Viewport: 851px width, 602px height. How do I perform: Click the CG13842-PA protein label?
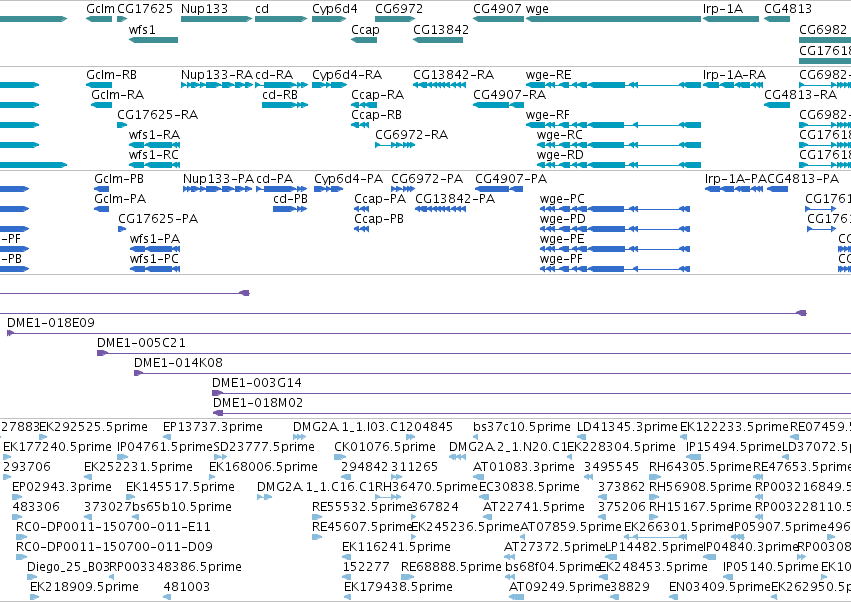coord(455,199)
